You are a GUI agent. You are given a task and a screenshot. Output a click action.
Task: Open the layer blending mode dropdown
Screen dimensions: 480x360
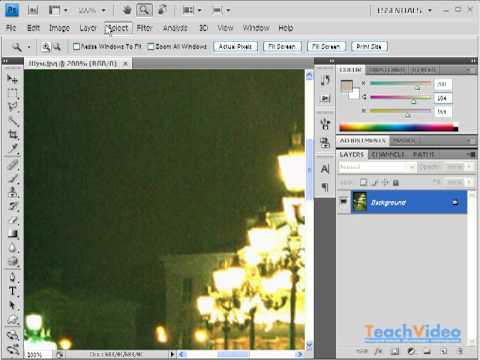tap(377, 166)
